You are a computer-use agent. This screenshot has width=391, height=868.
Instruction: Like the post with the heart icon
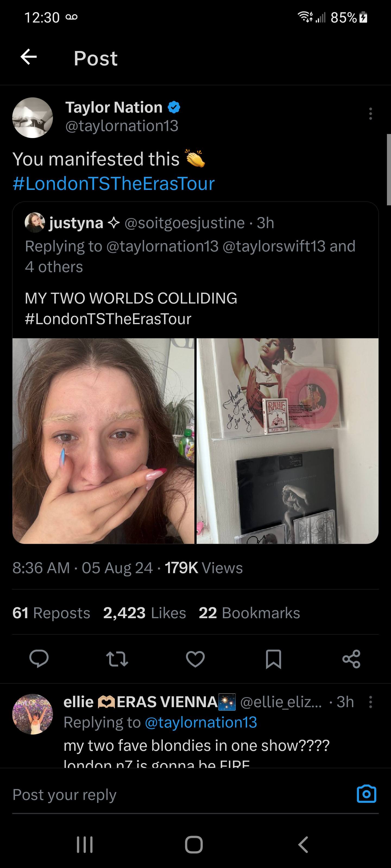point(195,659)
